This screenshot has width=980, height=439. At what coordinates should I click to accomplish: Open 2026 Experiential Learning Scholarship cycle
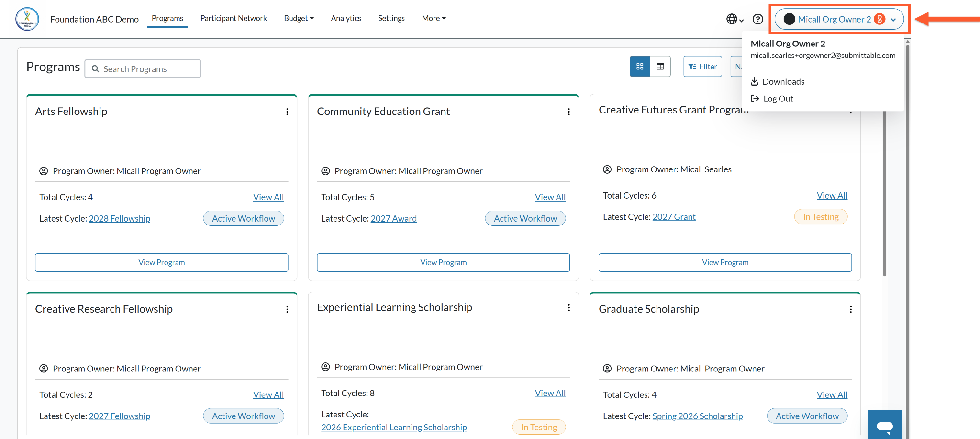tap(394, 427)
